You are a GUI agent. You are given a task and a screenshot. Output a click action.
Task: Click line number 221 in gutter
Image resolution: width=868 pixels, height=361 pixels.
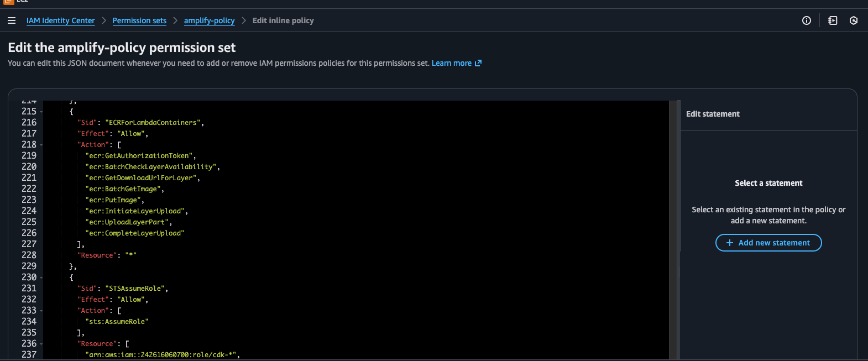click(x=29, y=178)
